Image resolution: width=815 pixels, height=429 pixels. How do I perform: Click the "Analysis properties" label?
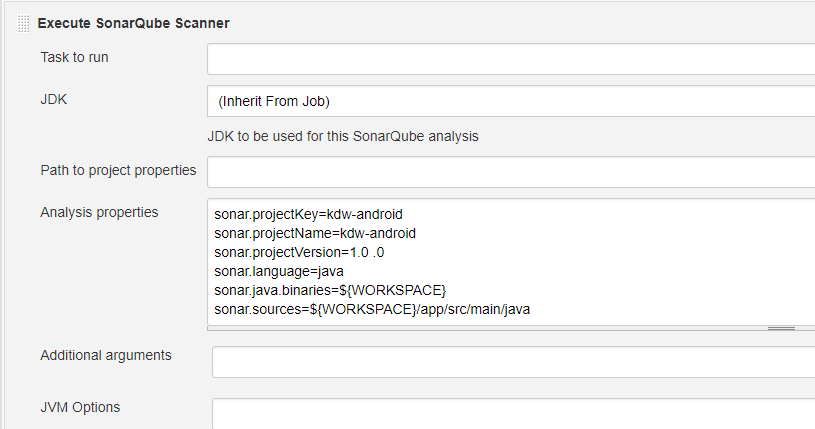click(x=99, y=212)
